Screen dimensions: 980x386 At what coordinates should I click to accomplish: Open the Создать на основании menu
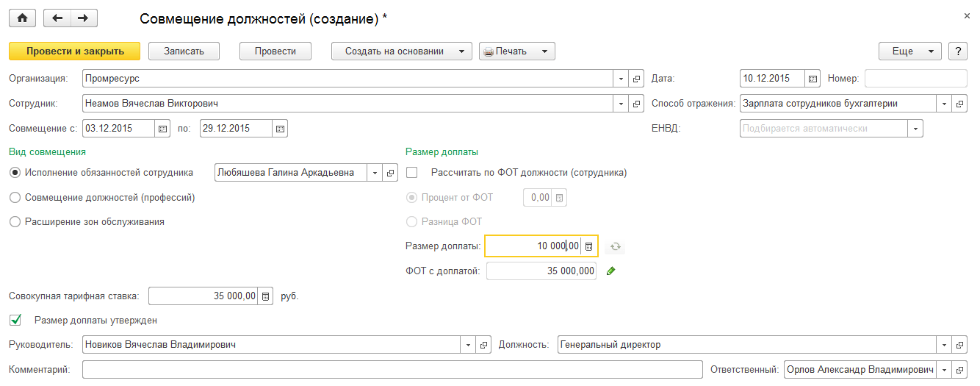401,51
